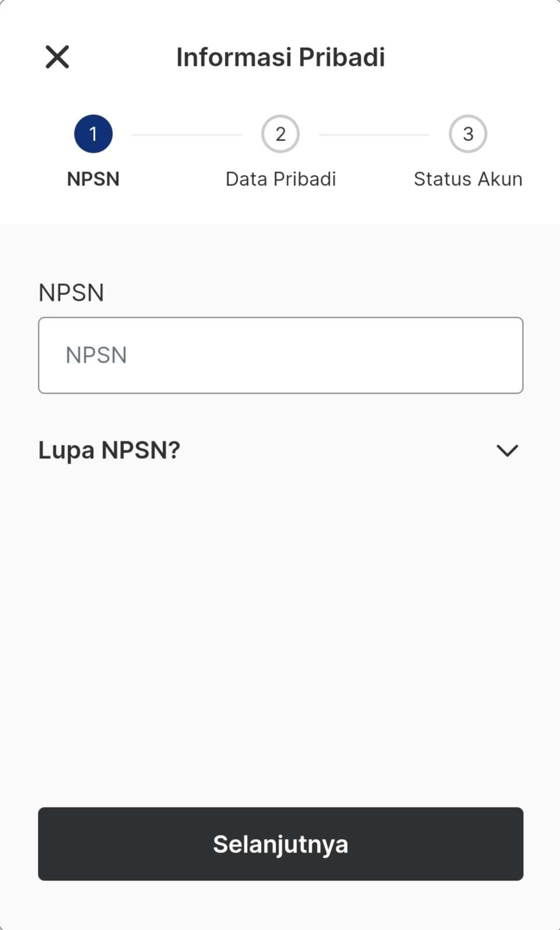Tap the number 3 inside step circle
The height and width of the screenshot is (930, 560).
click(468, 134)
